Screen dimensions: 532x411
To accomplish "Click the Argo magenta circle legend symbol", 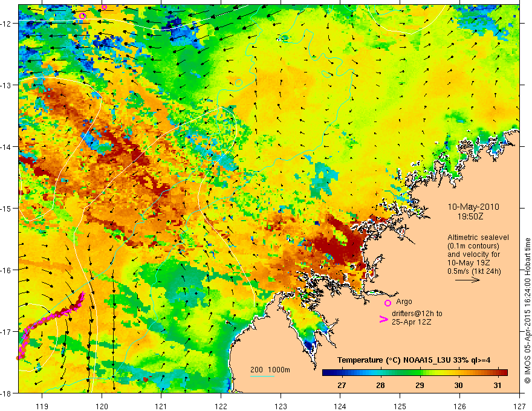I will [x=388, y=303].
